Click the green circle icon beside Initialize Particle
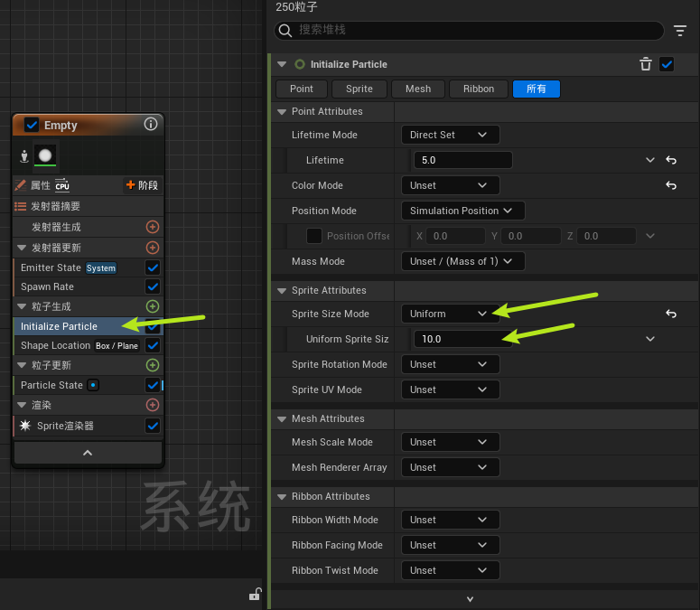The image size is (700, 610). pyautogui.click(x=300, y=64)
